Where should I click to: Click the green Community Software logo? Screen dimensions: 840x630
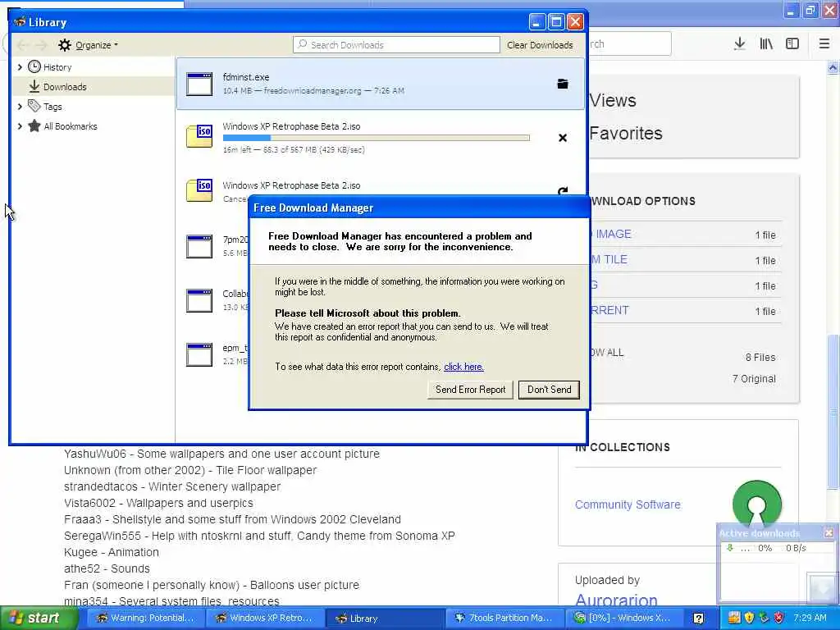click(x=757, y=504)
